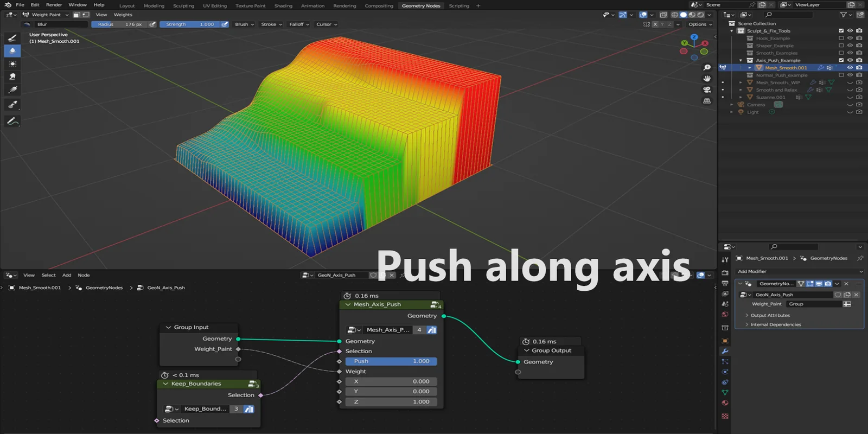
Task: Hide Mesh_Smooth.001 with eye icon
Action: click(x=850, y=68)
